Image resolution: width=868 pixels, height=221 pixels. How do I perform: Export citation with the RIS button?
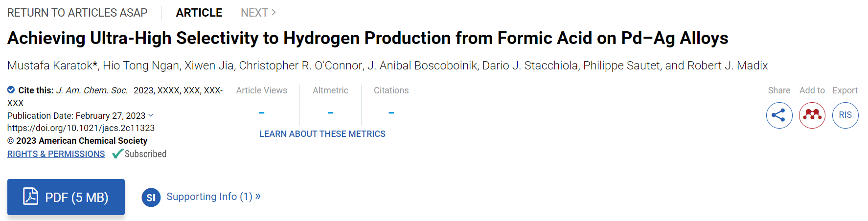tap(845, 115)
